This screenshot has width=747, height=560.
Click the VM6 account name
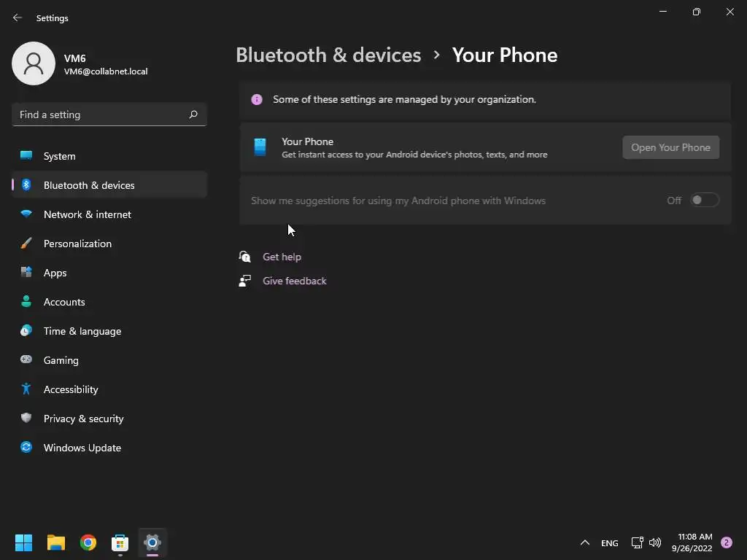pos(75,58)
